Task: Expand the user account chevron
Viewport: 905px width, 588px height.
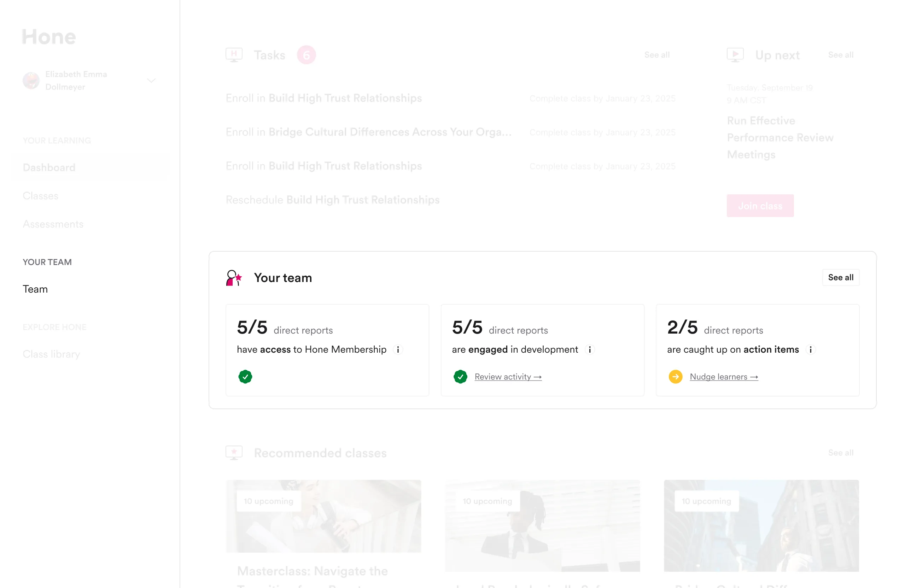Action: 151,81
